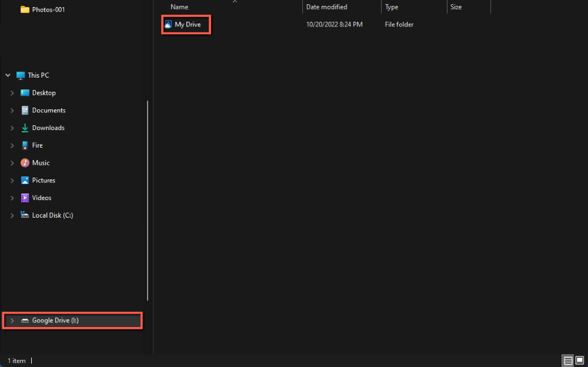Screen dimensions: 588x367
Task: Click the 1 item status bar text
Action: [16, 361]
